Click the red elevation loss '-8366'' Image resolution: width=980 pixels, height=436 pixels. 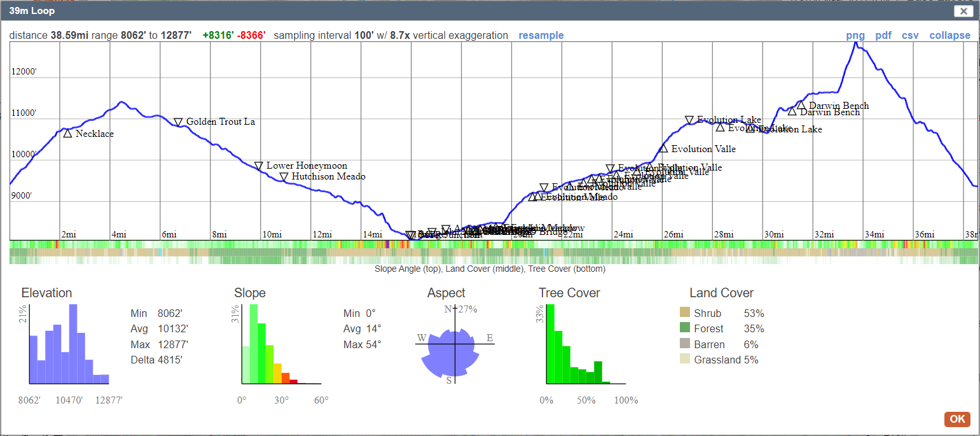tap(251, 36)
